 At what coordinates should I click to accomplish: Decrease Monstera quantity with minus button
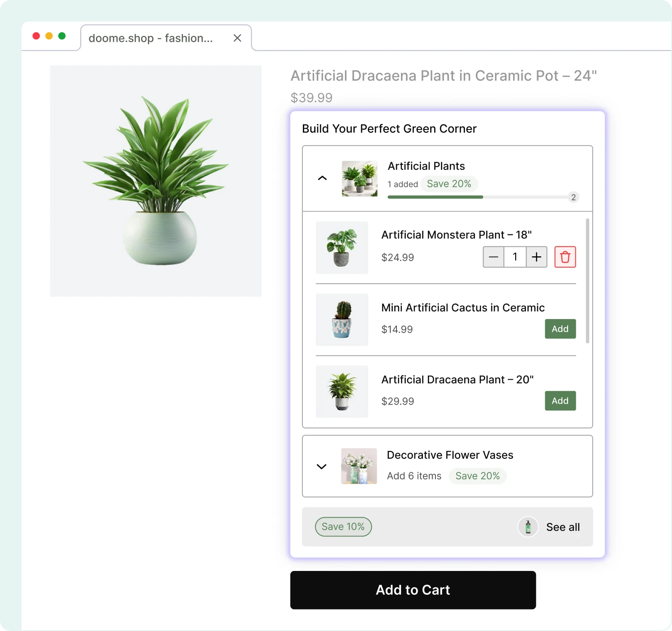click(493, 257)
